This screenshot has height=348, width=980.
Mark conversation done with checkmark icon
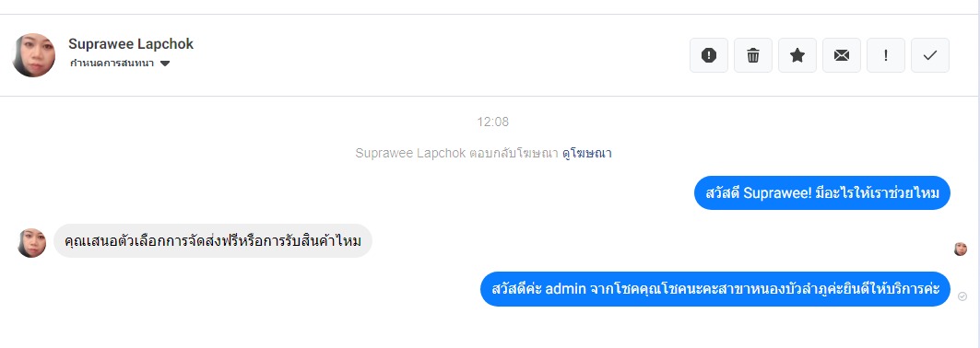coord(930,55)
